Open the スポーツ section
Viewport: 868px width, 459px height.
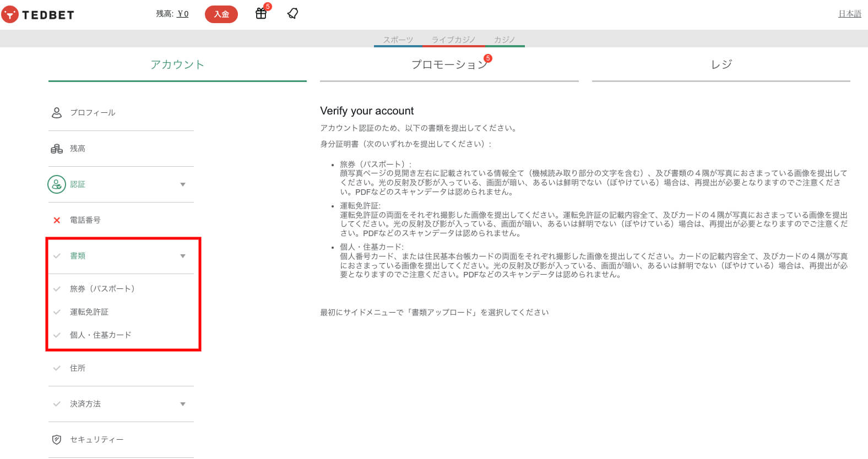(398, 40)
